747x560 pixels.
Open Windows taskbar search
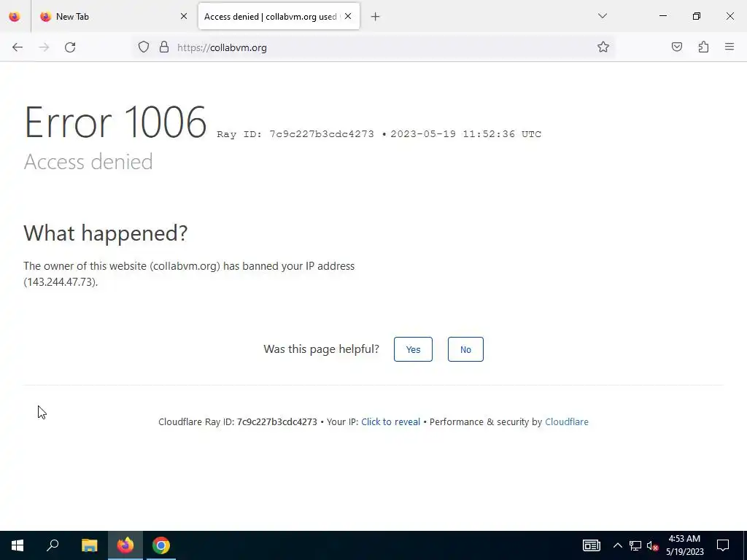click(x=53, y=545)
